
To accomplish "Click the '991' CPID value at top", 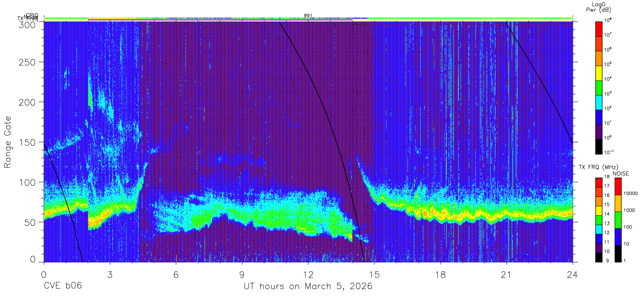I will click(x=308, y=15).
